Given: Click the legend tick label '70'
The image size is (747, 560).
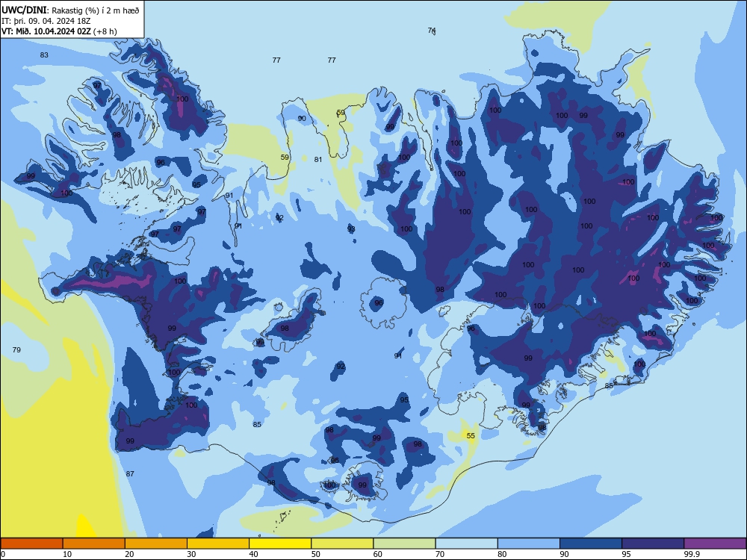Looking at the screenshot, I should tap(440, 554).
